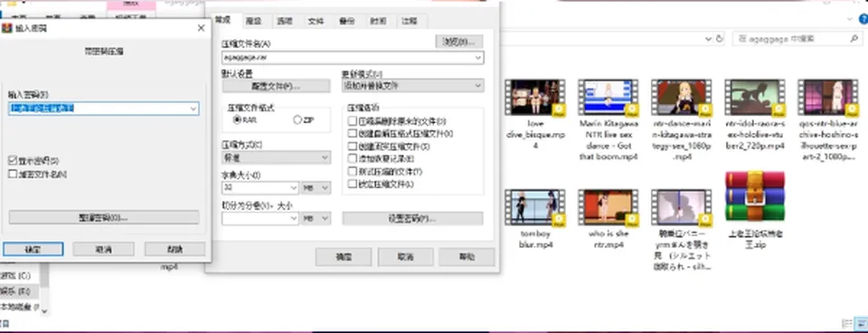868x333 pixels.
Task: Click 确定 OK in archive settings dialog
Action: pos(344,257)
